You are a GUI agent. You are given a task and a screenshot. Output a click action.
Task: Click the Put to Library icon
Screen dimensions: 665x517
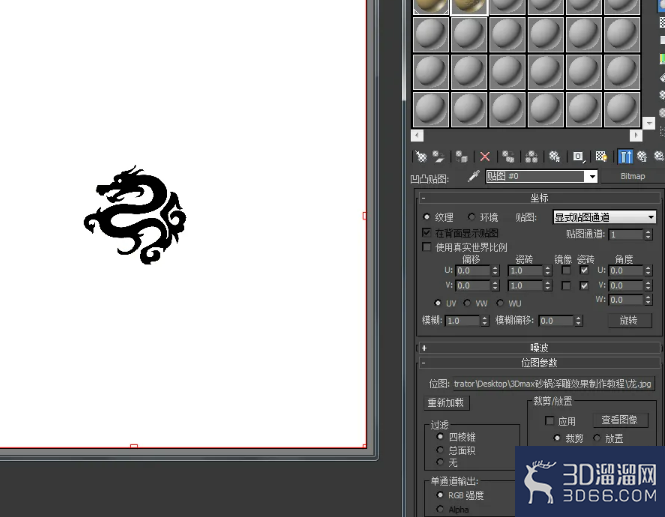555,157
